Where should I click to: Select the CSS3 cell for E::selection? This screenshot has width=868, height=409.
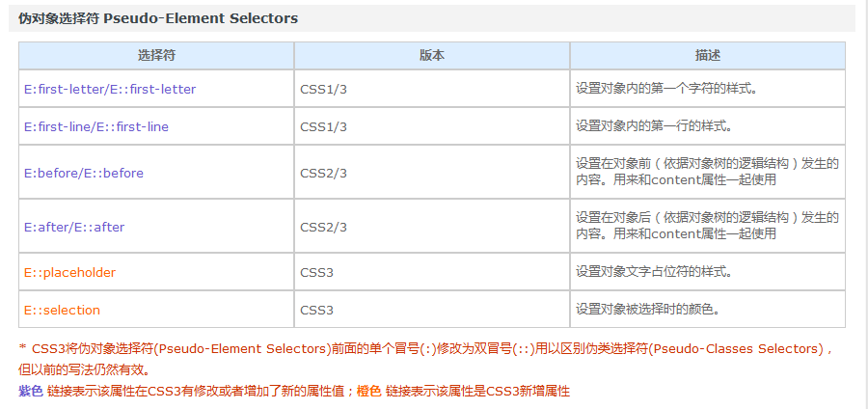click(x=432, y=310)
